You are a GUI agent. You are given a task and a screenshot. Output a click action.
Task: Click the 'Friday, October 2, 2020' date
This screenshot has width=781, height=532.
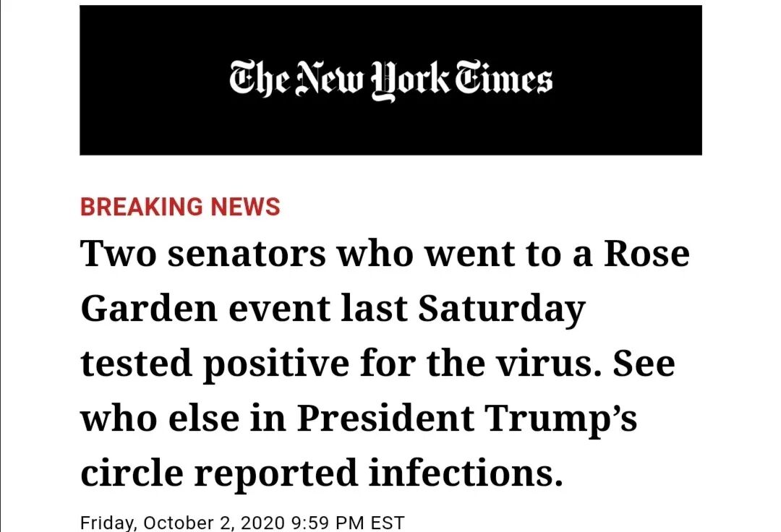tap(182, 523)
